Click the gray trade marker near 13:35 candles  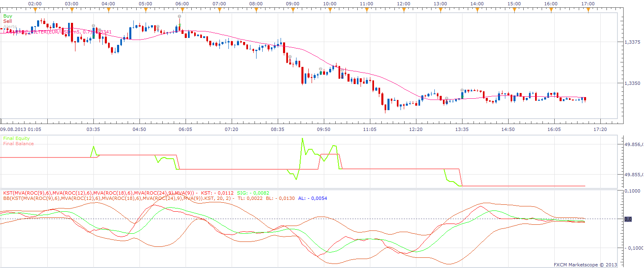462,90
